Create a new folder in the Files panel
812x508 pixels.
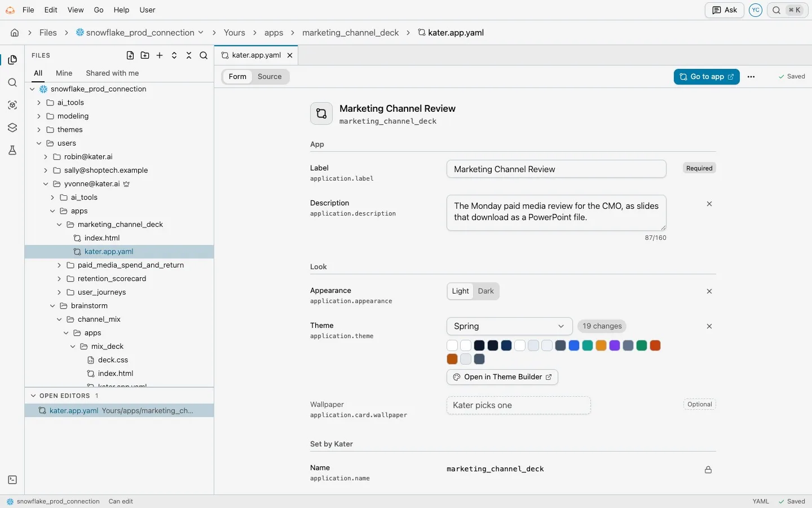coord(145,55)
